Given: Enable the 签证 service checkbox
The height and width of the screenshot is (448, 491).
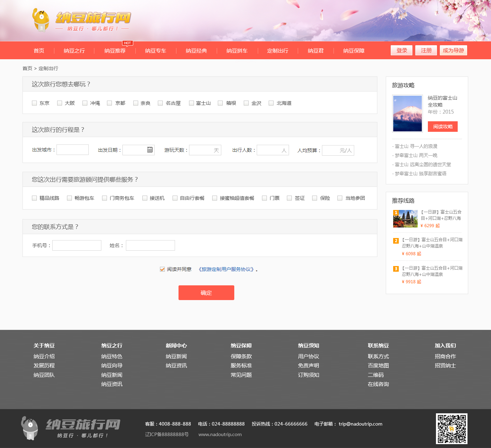Looking at the screenshot, I should click(289, 198).
